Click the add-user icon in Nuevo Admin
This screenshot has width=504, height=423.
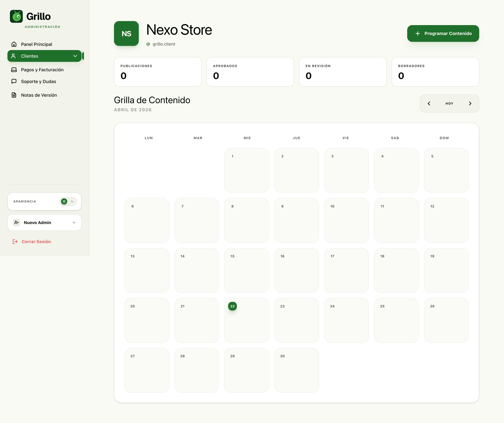(16, 223)
